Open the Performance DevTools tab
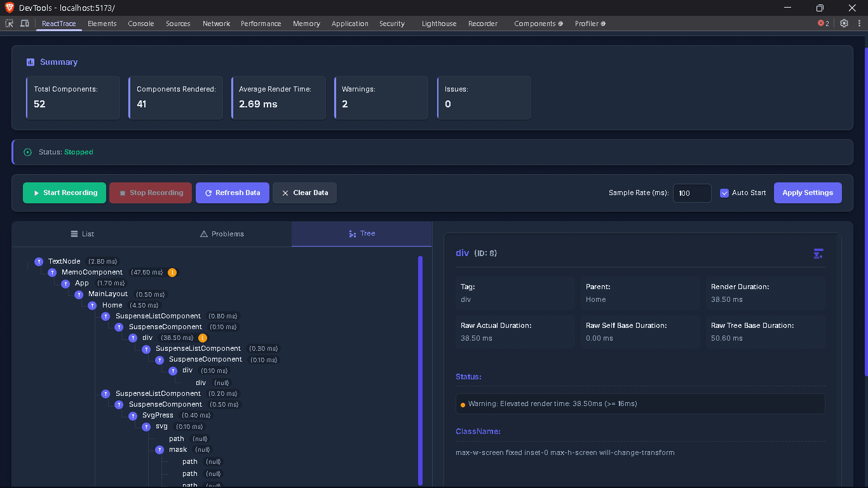Image resolution: width=868 pixels, height=488 pixels. pyautogui.click(x=261, y=24)
